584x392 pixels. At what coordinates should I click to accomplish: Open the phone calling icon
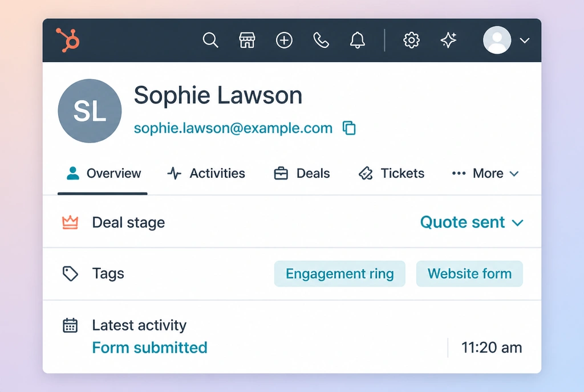[x=321, y=40]
